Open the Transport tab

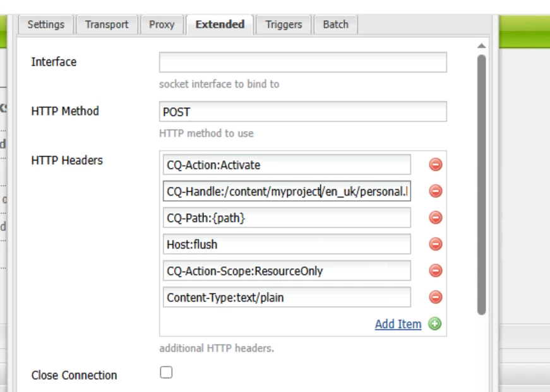coord(107,25)
